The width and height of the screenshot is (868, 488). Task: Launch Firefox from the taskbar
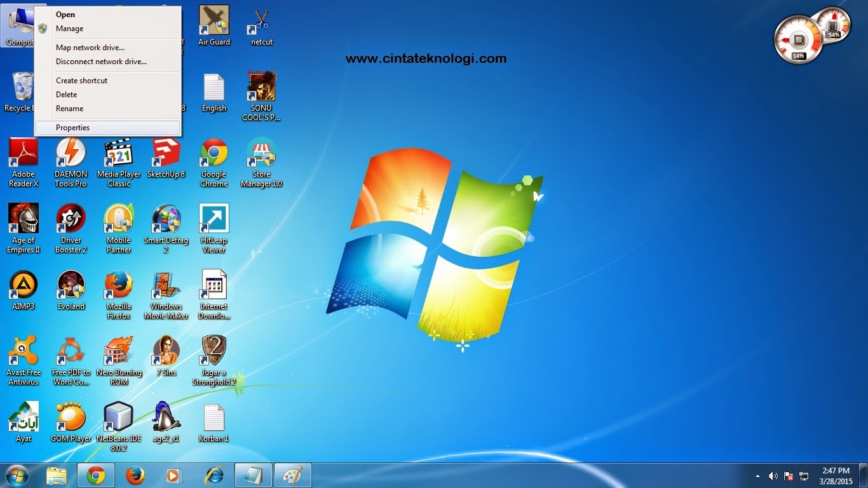[135, 475]
